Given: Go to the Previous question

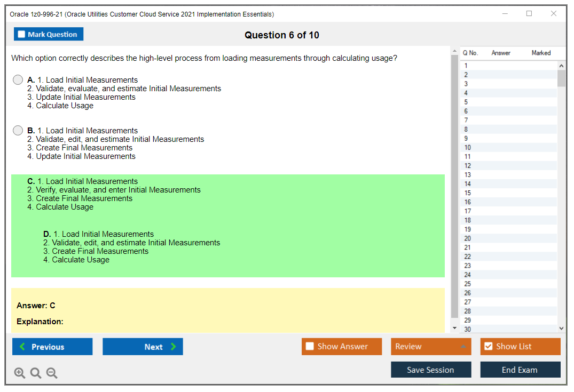Looking at the screenshot, I should point(52,347).
